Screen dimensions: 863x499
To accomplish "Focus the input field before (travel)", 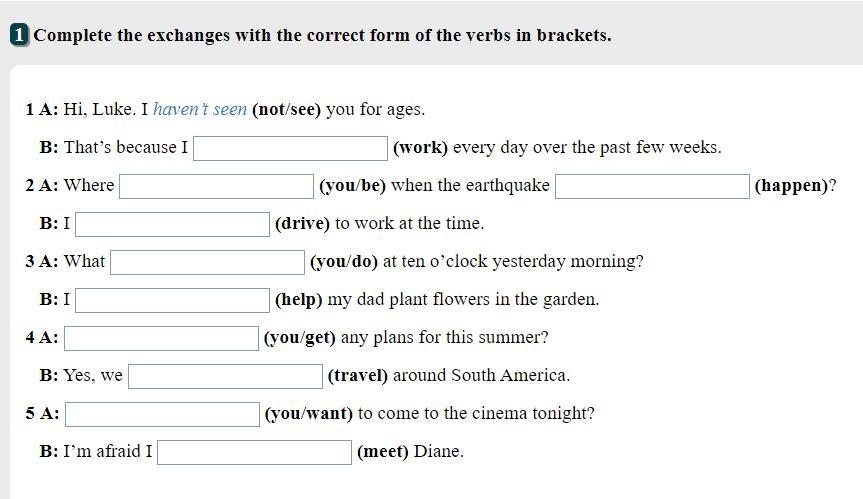I will pos(225,376).
